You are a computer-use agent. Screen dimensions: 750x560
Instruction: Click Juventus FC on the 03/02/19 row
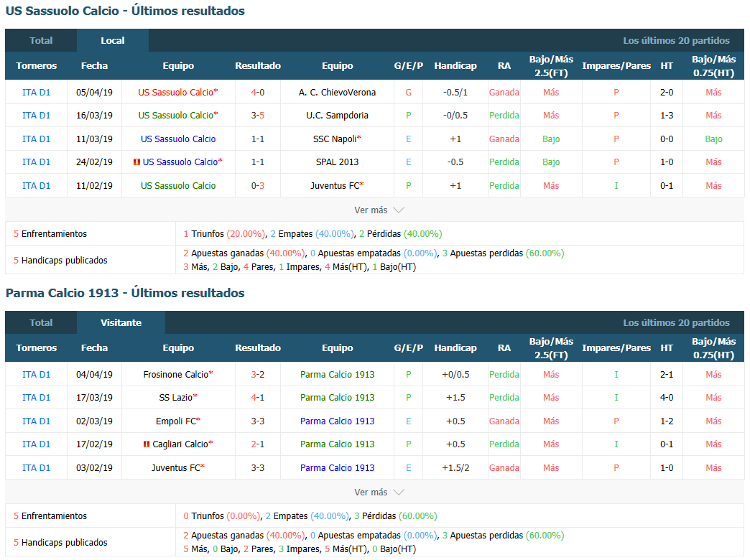tap(175, 467)
